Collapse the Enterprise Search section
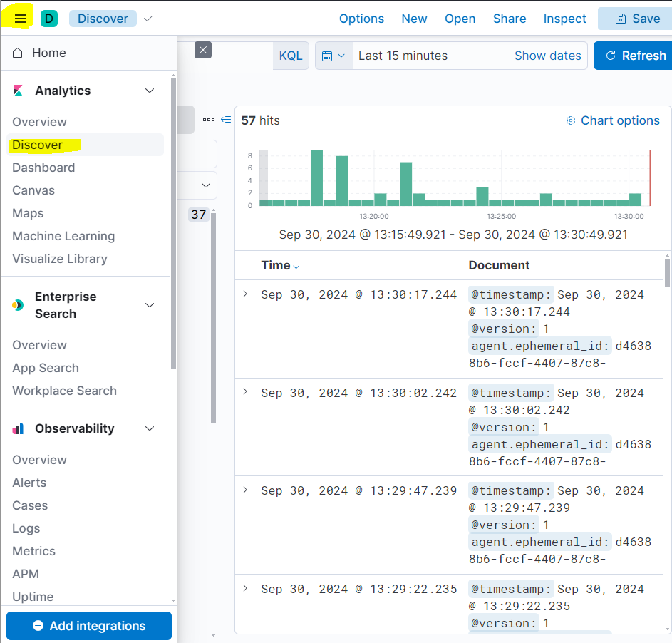The height and width of the screenshot is (643, 672). coord(150,305)
